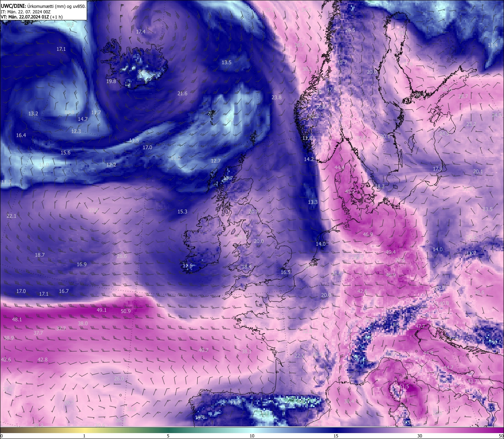
Task: Click the 18.7 map value
Action: (x=40, y=255)
